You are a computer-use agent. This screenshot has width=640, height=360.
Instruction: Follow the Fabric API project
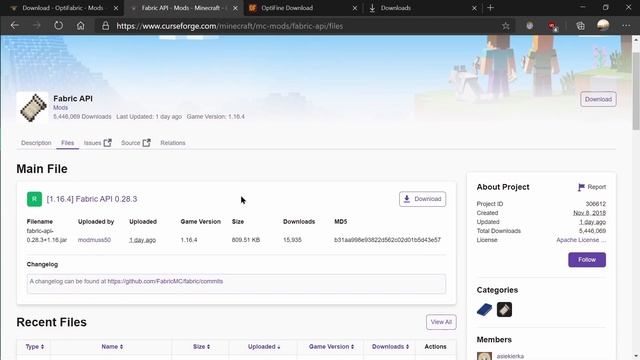(587, 260)
